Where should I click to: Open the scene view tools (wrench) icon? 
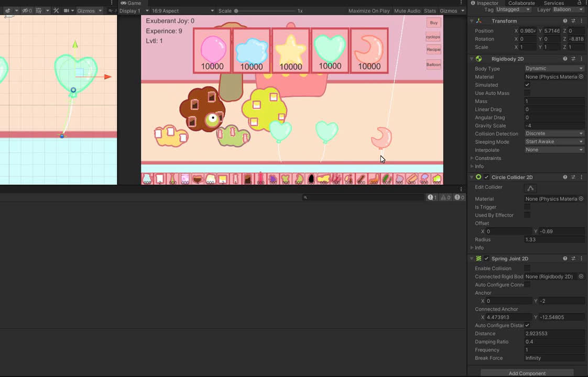coord(56,11)
